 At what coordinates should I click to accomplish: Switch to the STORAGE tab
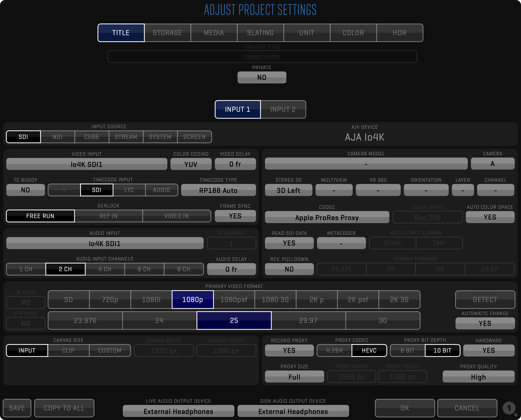(167, 33)
